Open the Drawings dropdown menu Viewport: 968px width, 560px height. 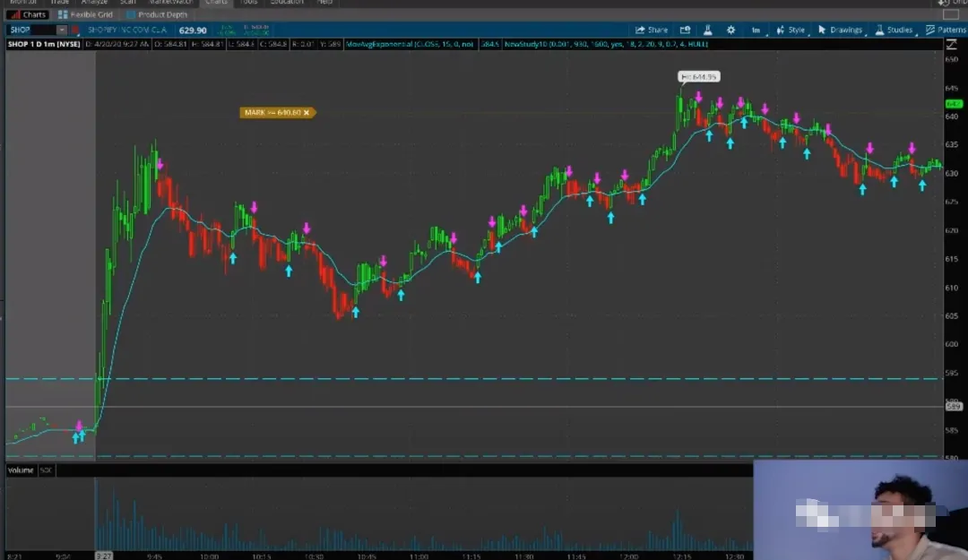841,30
